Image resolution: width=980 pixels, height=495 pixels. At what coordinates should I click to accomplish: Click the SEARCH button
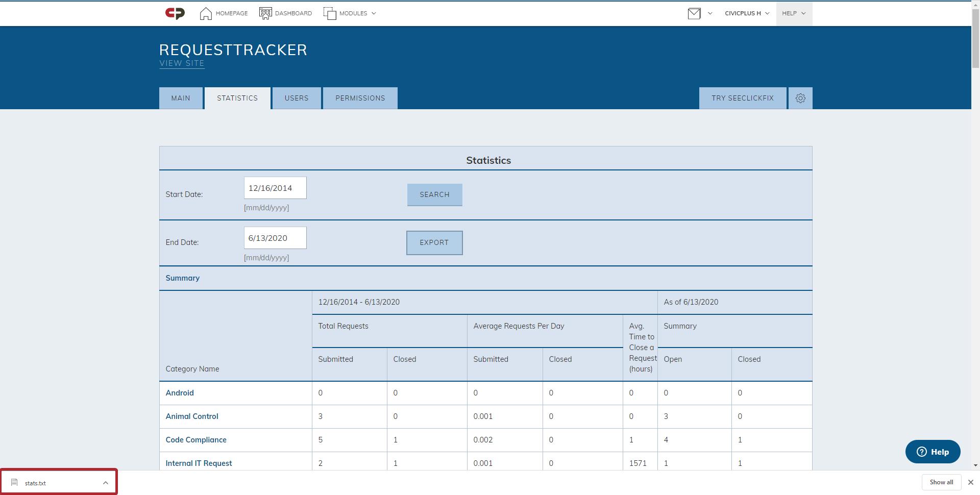pyautogui.click(x=434, y=194)
